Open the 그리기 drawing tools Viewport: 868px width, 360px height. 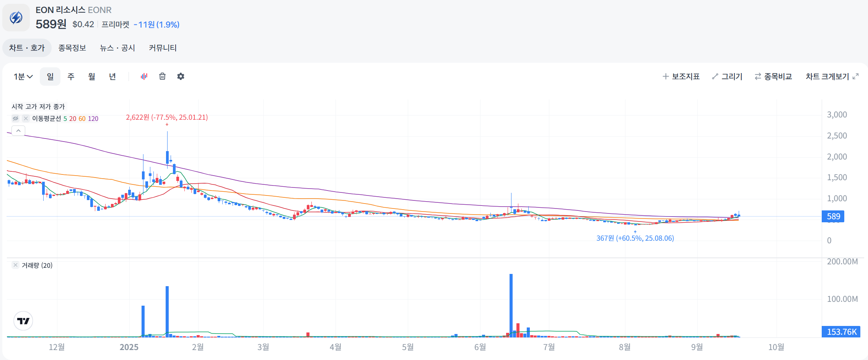(x=727, y=77)
